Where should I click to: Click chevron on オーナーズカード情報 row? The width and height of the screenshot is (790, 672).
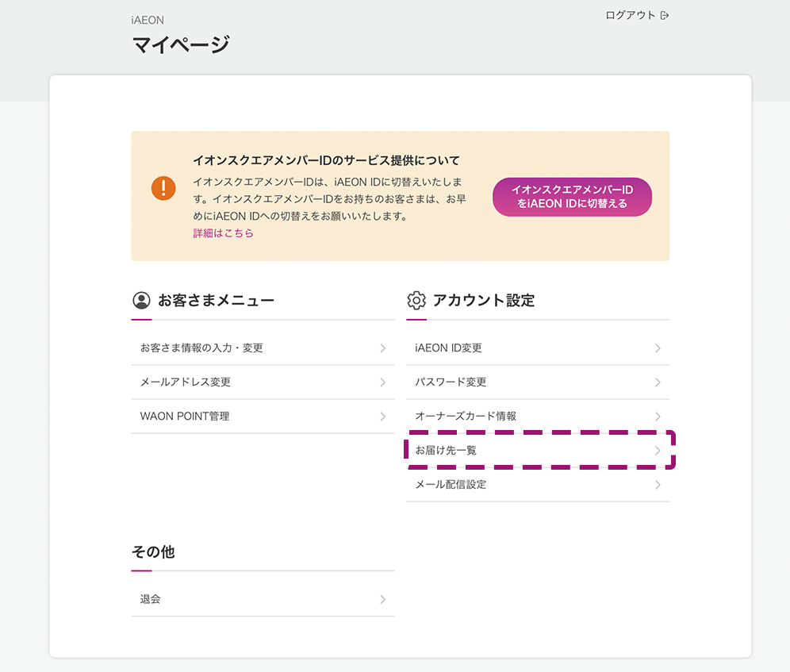(x=658, y=417)
